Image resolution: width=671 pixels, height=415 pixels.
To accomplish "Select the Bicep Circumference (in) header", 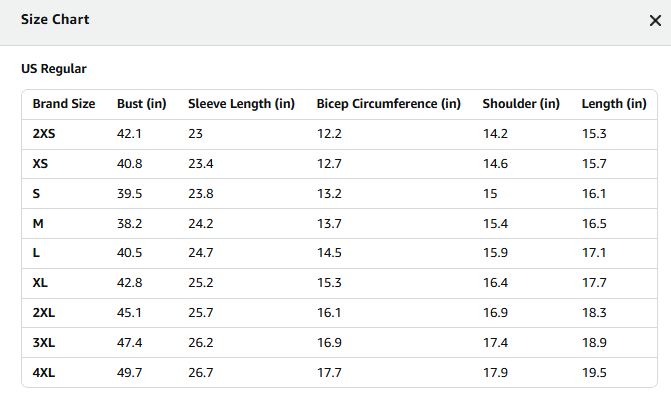I will 389,104.
